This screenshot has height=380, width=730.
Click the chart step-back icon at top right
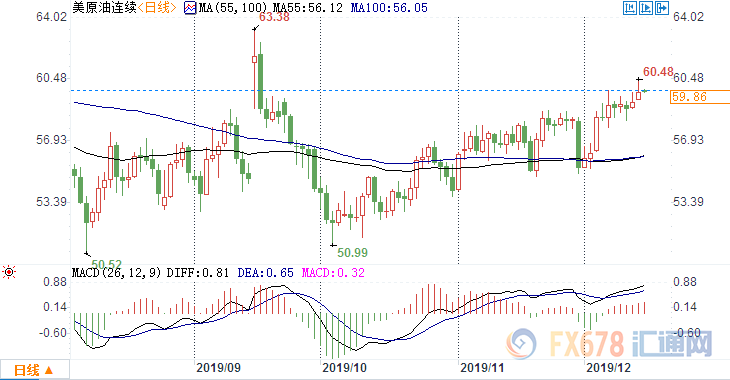629,8
